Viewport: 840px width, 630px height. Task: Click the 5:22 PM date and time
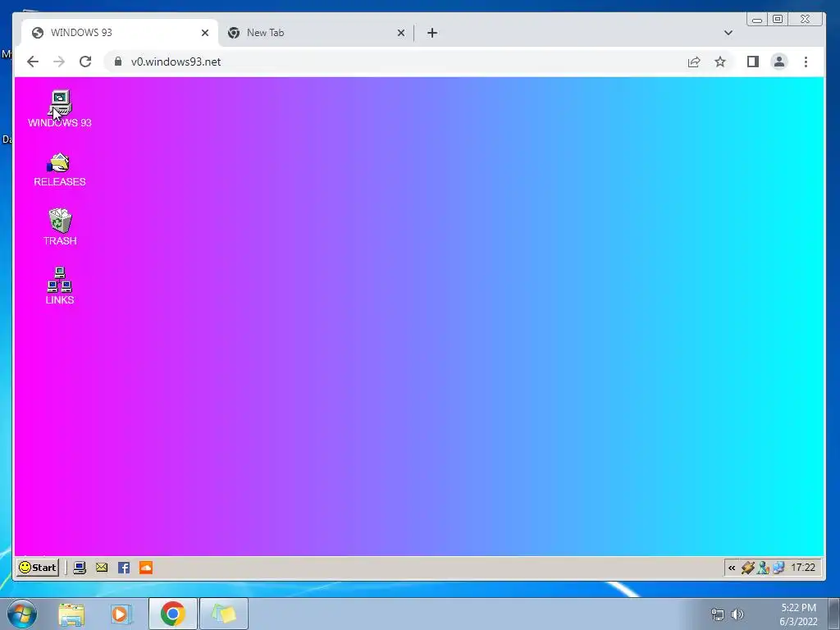coord(798,614)
